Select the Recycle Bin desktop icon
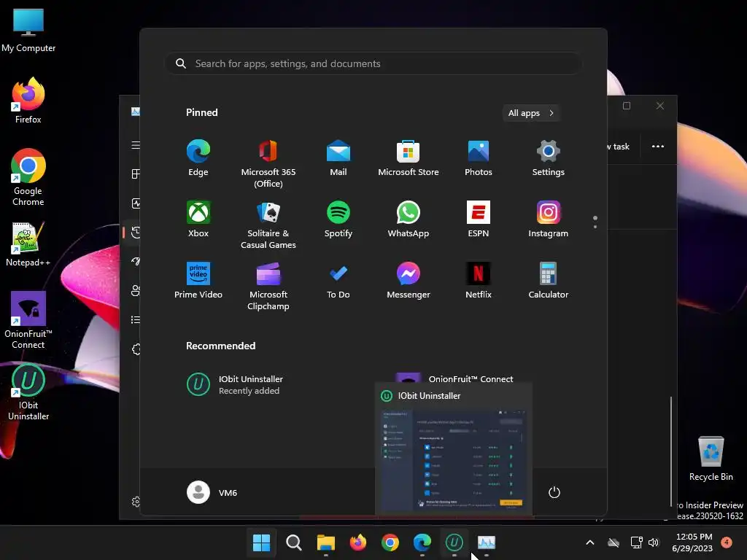 [x=711, y=458]
